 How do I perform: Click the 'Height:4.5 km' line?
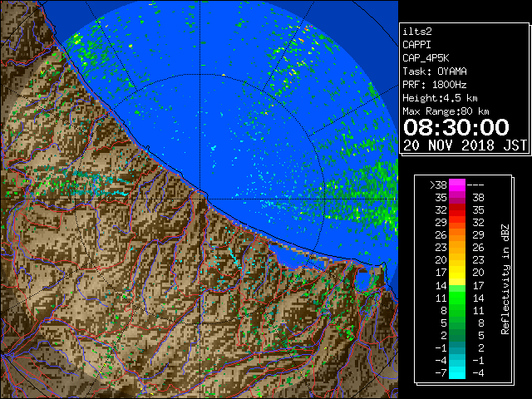pos(440,98)
